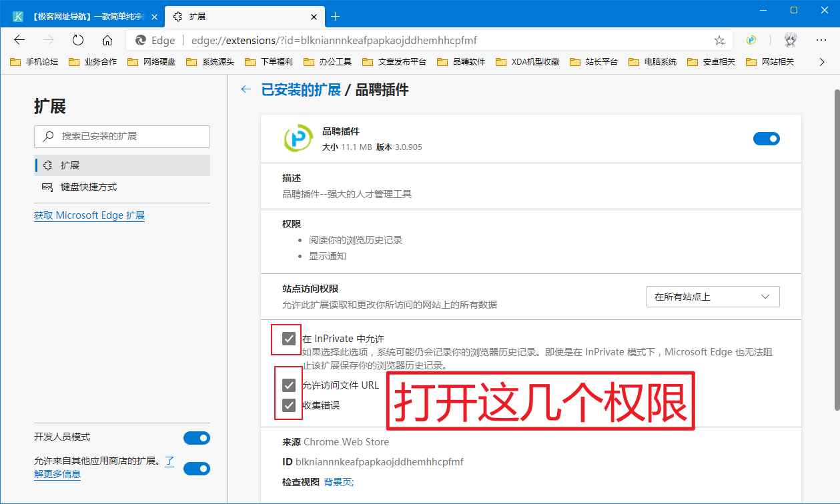Open the 在所有站点上 site access dropdown

[713, 296]
